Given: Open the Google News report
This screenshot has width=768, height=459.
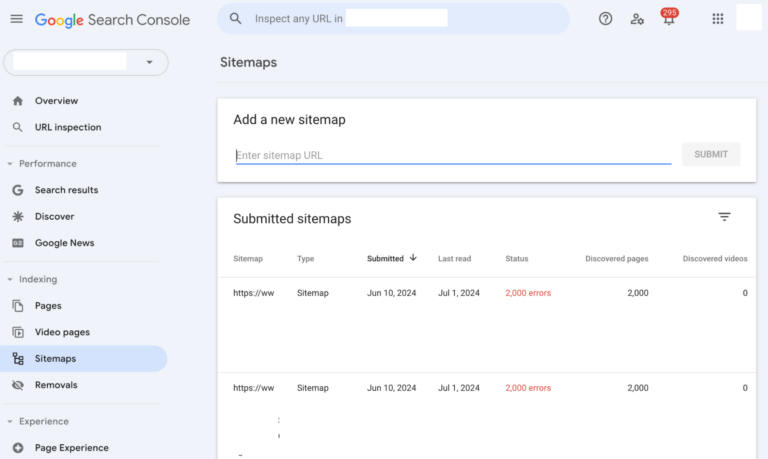Looking at the screenshot, I should pos(65,243).
